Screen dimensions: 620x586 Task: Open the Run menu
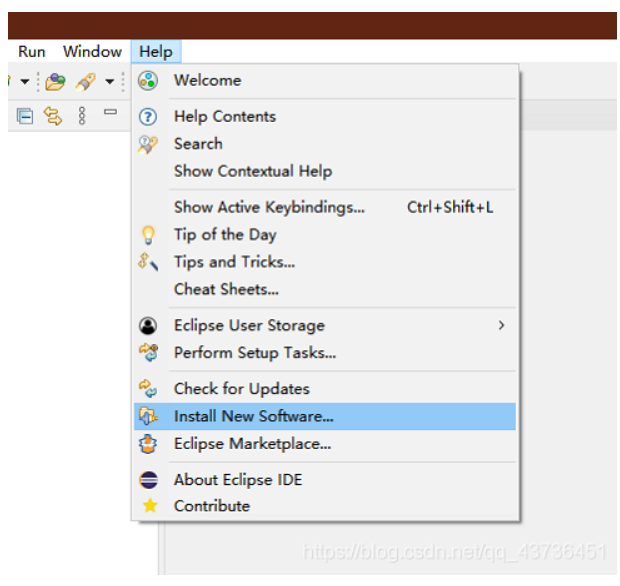pyautogui.click(x=32, y=52)
